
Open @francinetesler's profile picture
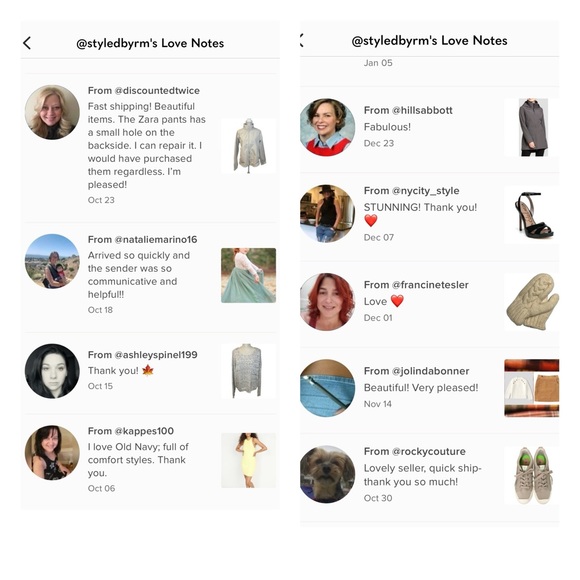coord(327,301)
